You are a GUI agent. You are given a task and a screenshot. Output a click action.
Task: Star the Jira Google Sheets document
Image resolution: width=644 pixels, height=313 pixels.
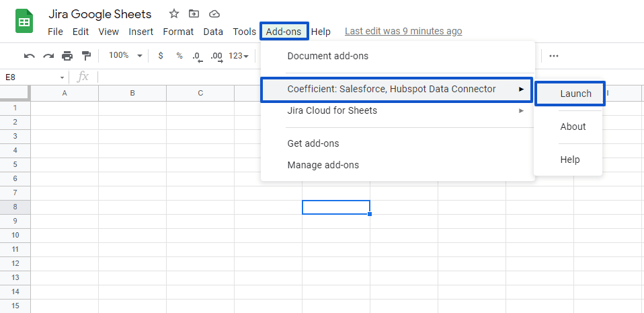coord(174,14)
